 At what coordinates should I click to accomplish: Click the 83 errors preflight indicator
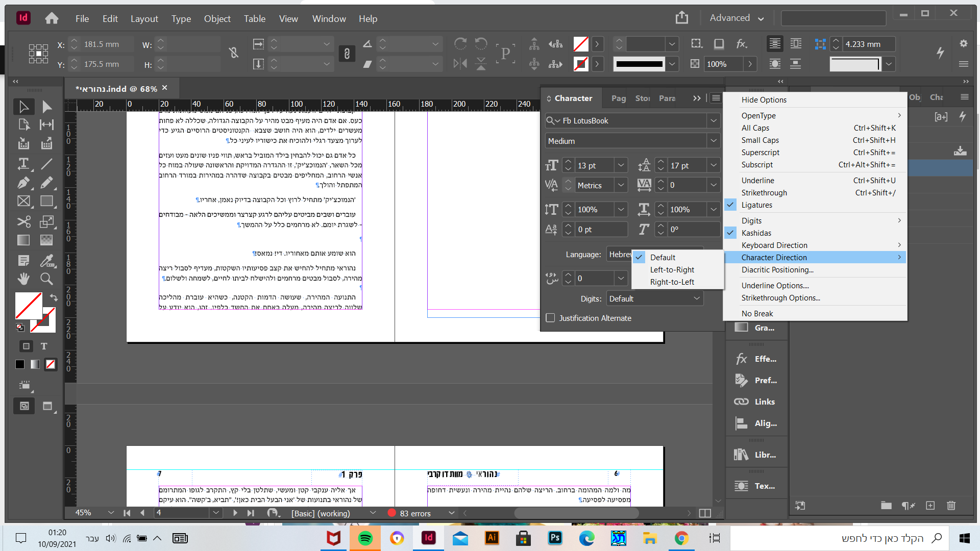click(x=414, y=513)
